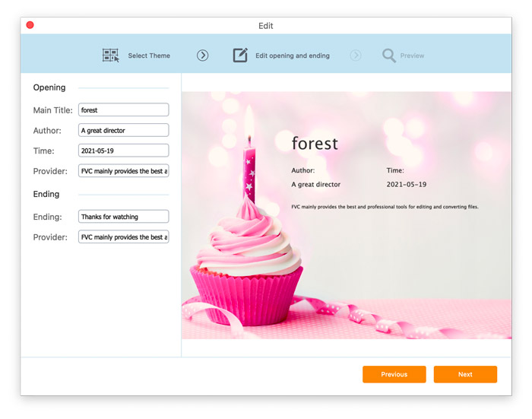Screen dimensions: 532x419
Task: Click the Select Theme grid icon
Action: coord(111,56)
